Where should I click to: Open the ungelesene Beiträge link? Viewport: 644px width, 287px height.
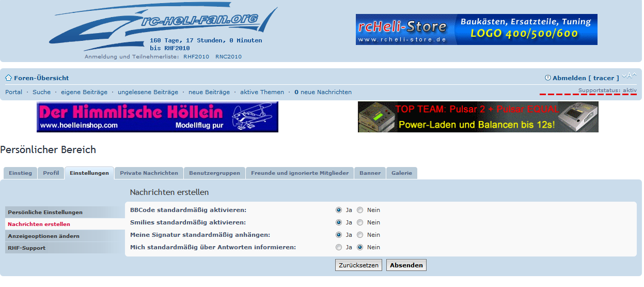(148, 92)
